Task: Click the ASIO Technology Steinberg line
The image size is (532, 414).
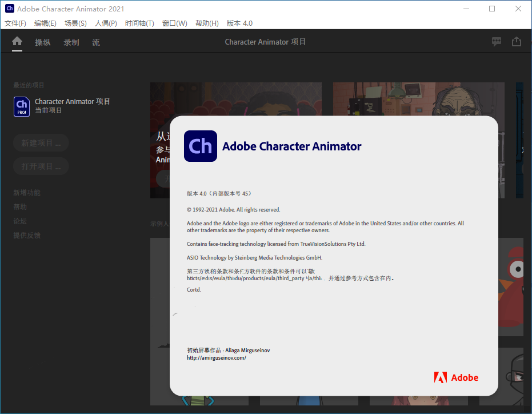Action: (x=254, y=257)
